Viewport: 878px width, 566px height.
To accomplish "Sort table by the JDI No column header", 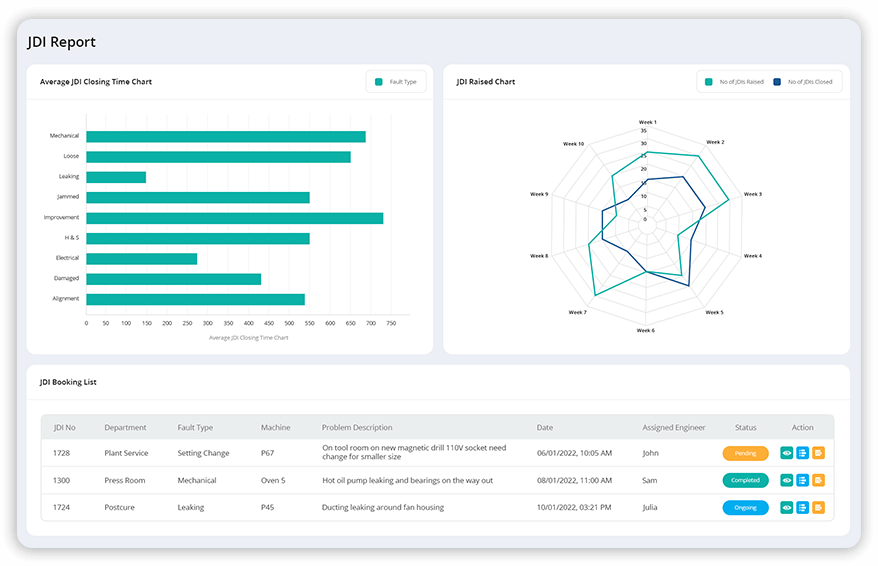I will (x=64, y=427).
